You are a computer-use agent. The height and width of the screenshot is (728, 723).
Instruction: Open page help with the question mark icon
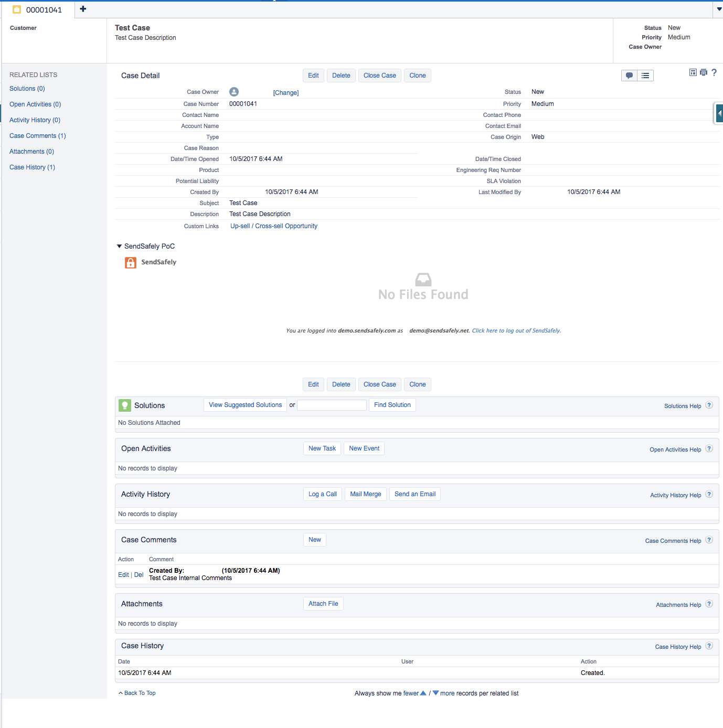[714, 72]
